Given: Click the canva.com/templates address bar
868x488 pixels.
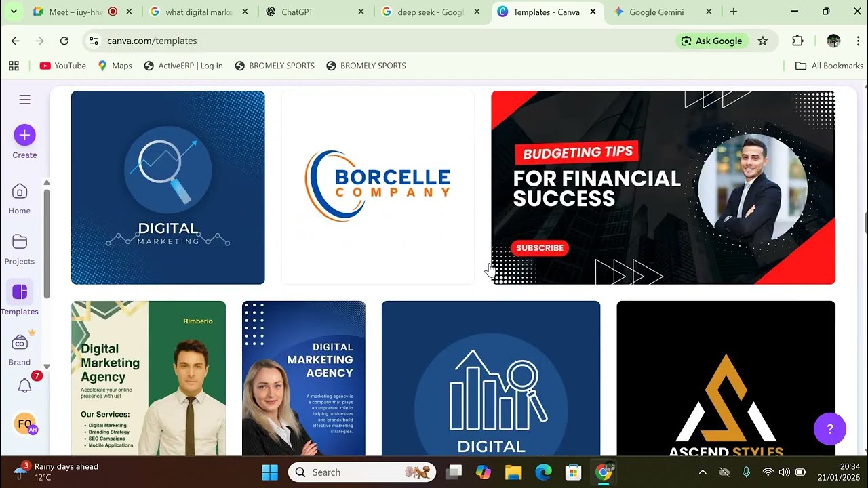Looking at the screenshot, I should (380, 41).
